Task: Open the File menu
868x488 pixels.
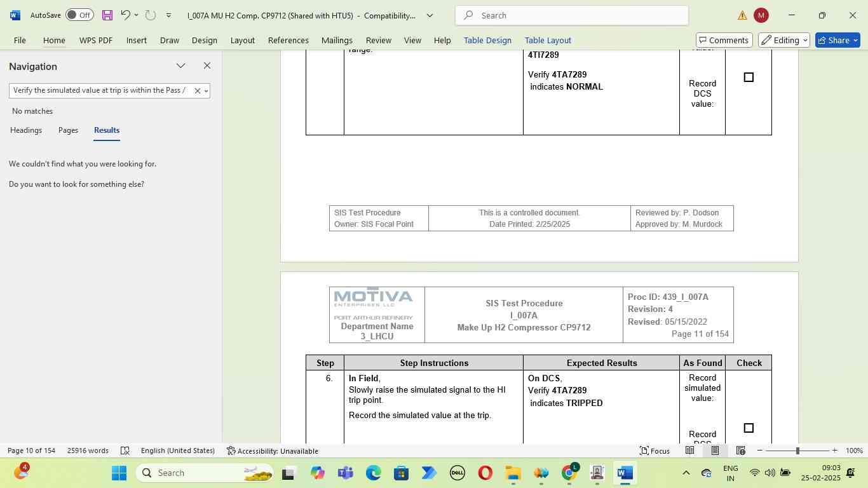Action: 20,40
